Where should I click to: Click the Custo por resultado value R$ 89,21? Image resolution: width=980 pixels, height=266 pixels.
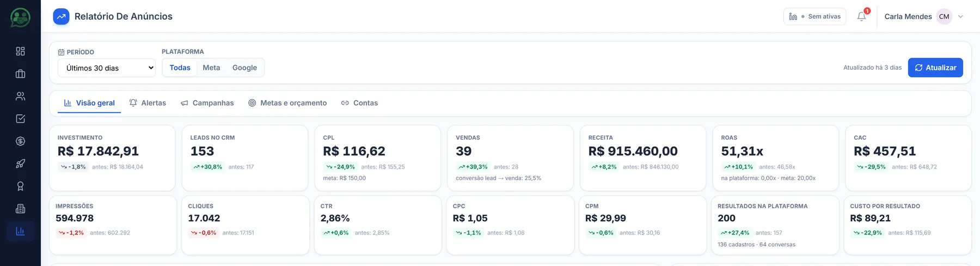(x=870, y=218)
